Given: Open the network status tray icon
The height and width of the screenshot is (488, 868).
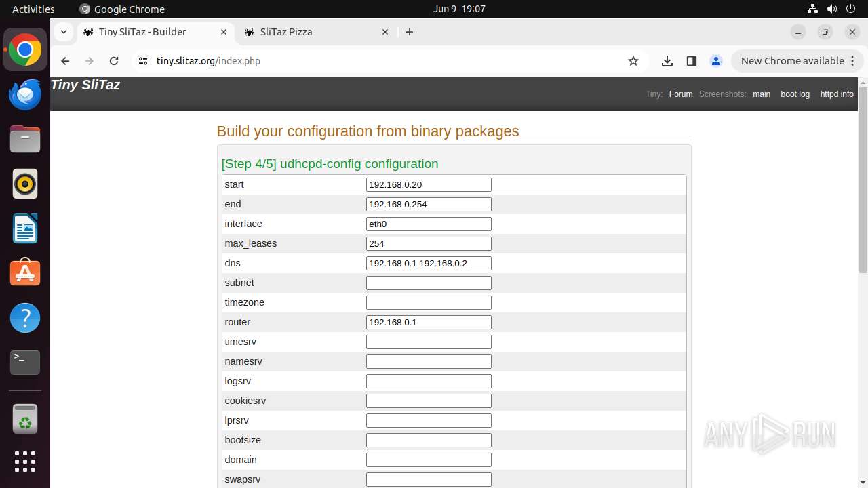Looking at the screenshot, I should tap(813, 9).
